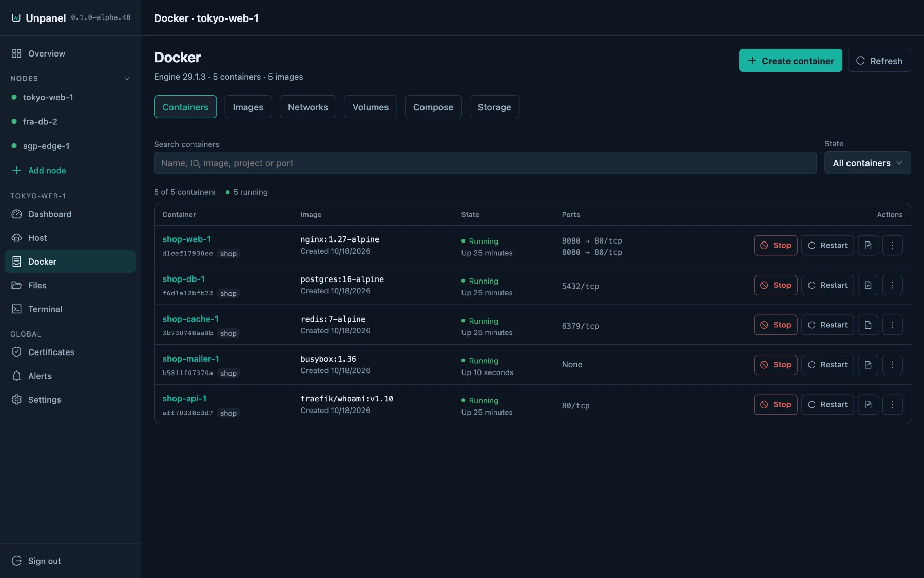
Task: Open logs icon for shop-web-1
Action: click(x=868, y=245)
